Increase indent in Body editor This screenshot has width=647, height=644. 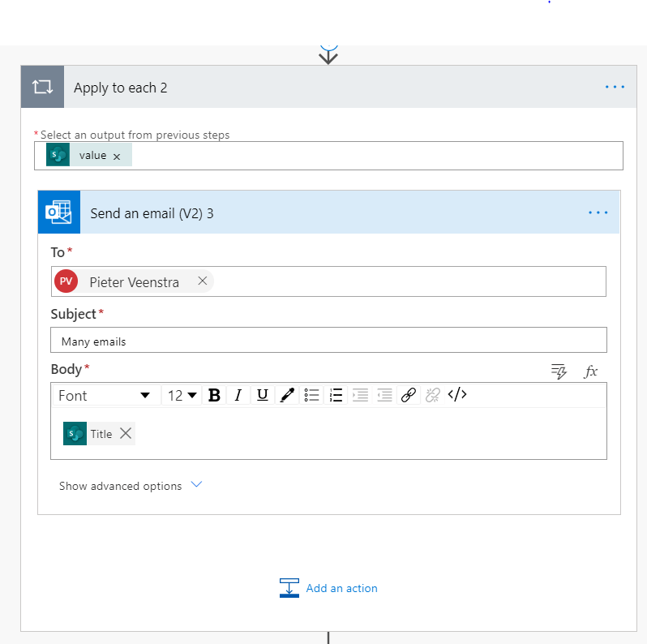coord(360,396)
